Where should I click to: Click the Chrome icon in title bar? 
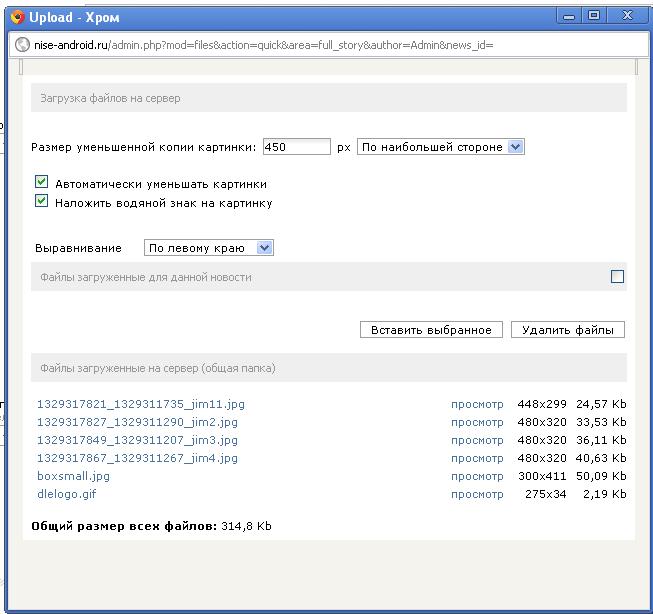coord(17,17)
